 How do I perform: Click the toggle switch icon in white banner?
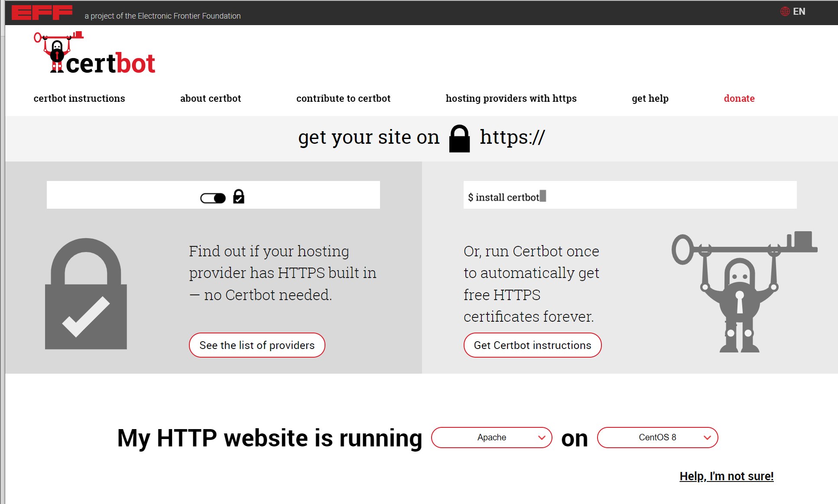pyautogui.click(x=213, y=198)
